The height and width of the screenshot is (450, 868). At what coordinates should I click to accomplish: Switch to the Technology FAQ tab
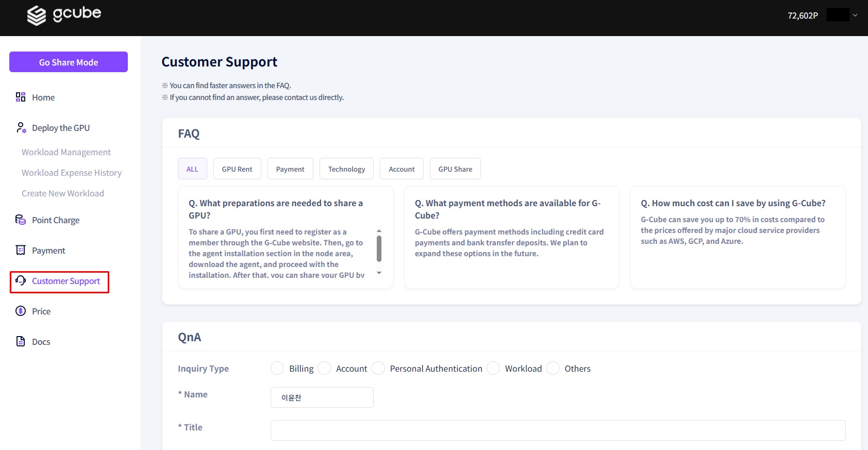tap(346, 169)
